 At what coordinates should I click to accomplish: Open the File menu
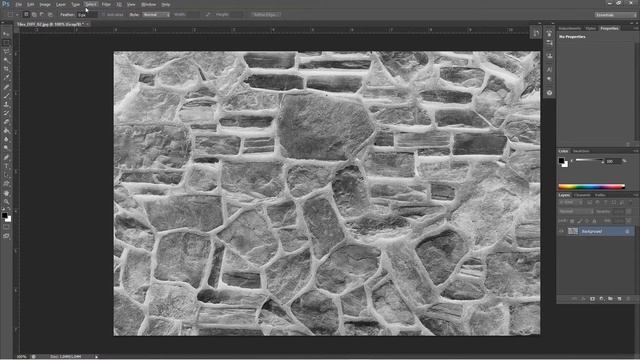coord(18,4)
